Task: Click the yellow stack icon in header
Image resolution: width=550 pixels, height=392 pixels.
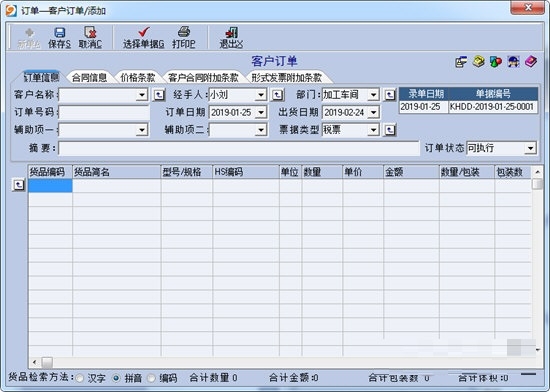Action: click(x=478, y=62)
